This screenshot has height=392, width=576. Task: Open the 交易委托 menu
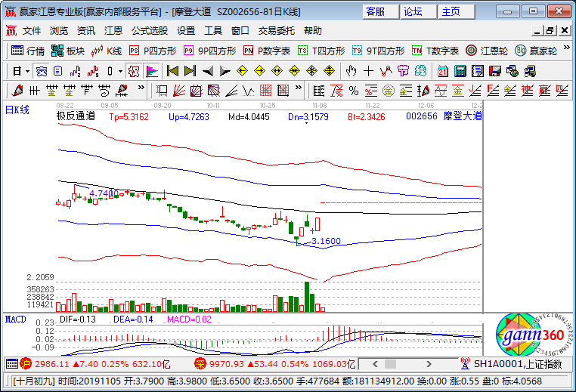pos(276,31)
